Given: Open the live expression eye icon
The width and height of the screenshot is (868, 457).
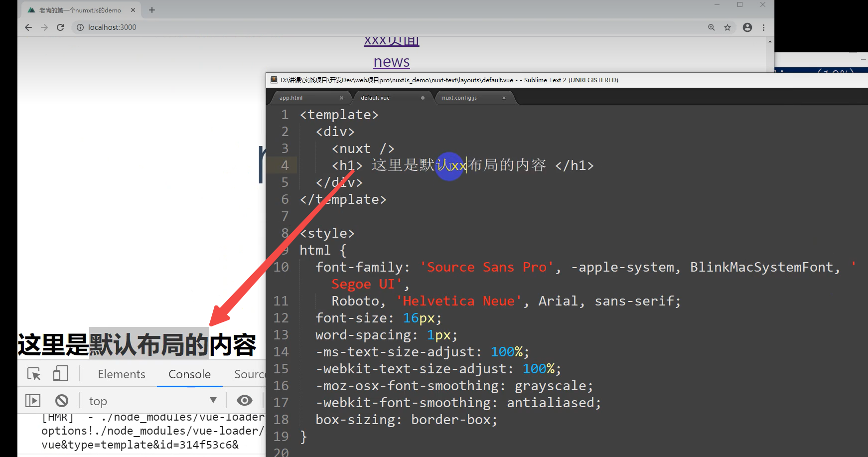Looking at the screenshot, I should point(244,401).
